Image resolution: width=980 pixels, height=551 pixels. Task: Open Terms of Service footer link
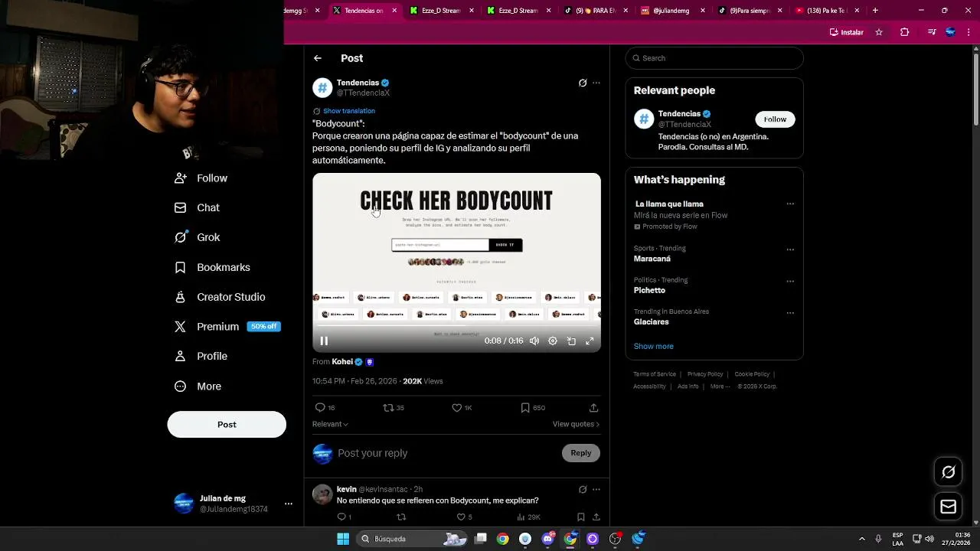tap(655, 374)
